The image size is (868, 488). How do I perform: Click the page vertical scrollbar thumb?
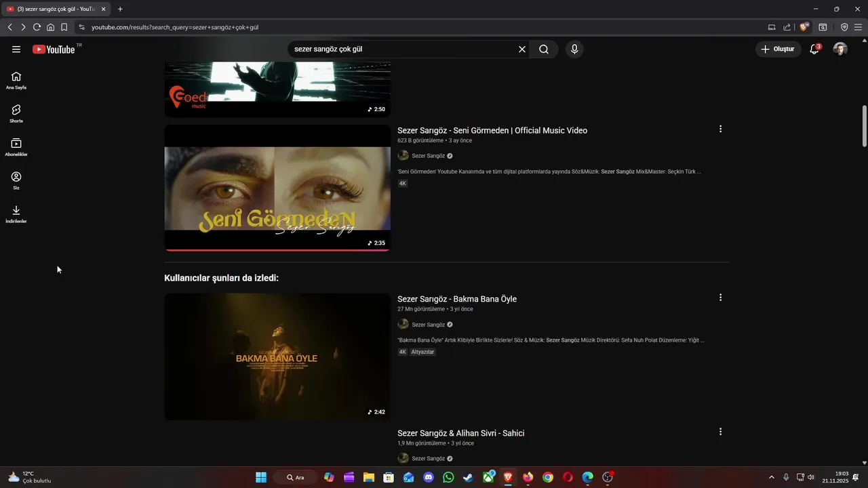point(864,126)
